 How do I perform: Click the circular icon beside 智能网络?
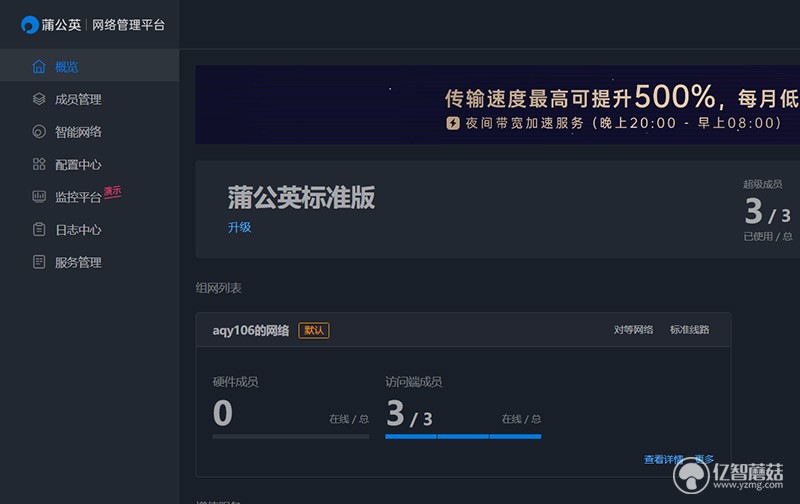click(x=39, y=132)
